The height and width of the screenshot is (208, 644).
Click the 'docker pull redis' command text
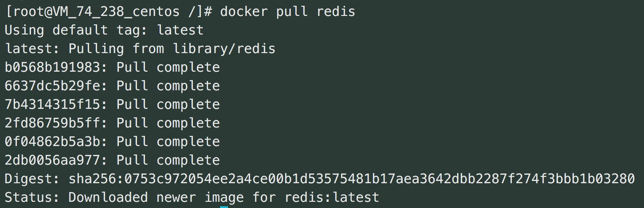[x=288, y=11]
